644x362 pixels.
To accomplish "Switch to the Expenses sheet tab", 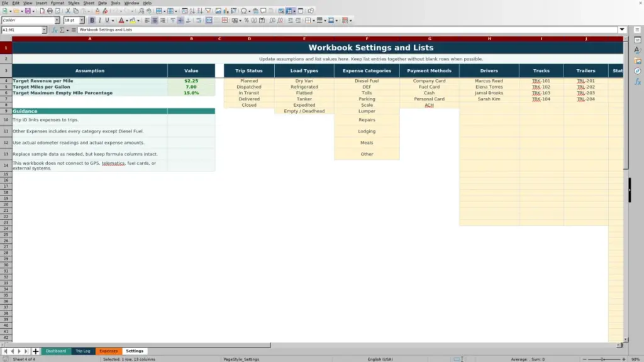I will 108,351.
